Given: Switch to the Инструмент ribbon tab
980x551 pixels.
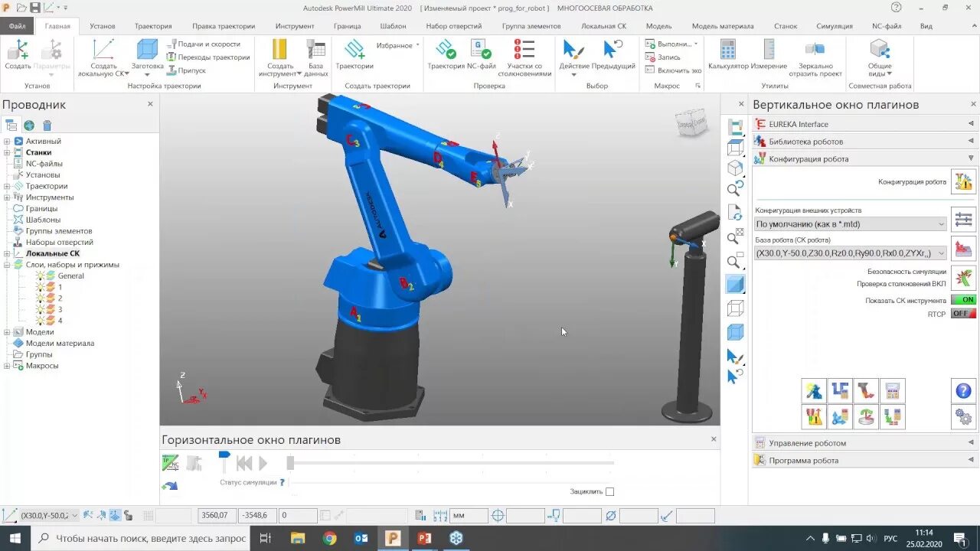Looking at the screenshot, I should (295, 26).
